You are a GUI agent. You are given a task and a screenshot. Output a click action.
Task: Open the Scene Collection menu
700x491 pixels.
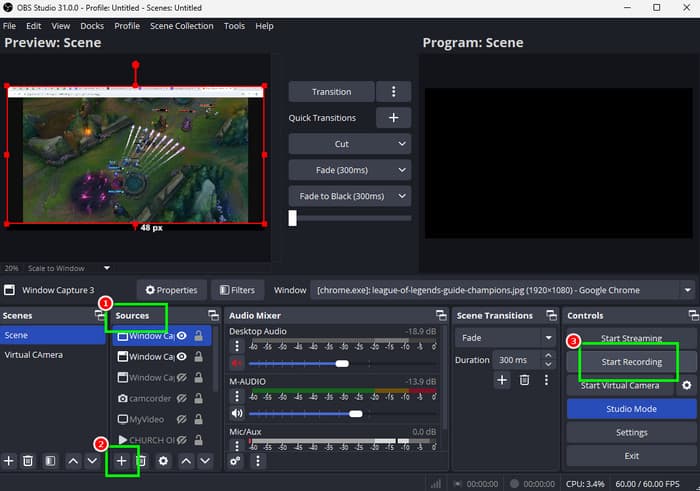[x=181, y=26]
